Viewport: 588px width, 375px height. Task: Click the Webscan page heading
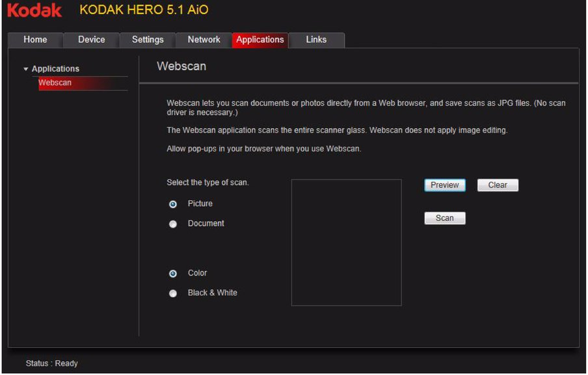tap(181, 66)
